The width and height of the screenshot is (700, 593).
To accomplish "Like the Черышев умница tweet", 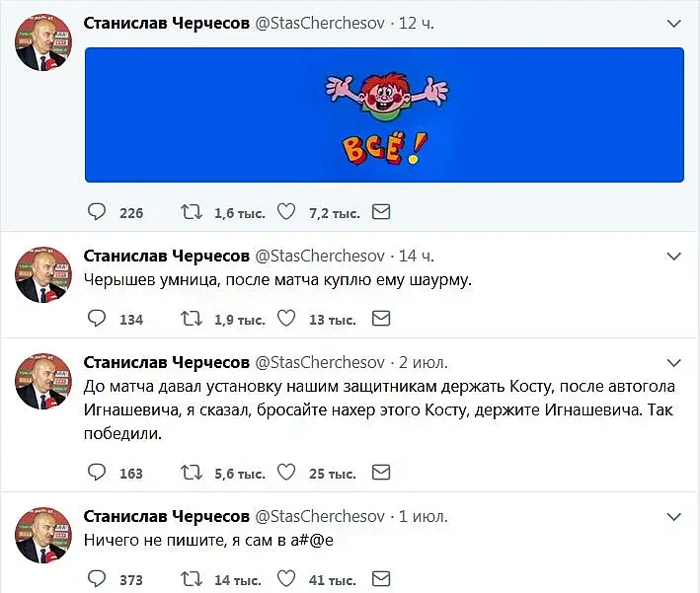I will pos(285,319).
